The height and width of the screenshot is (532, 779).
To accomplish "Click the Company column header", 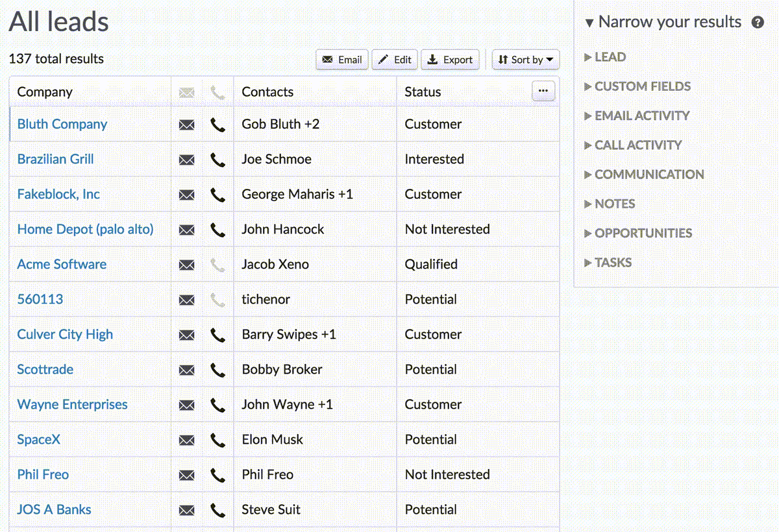I will pyautogui.click(x=45, y=92).
